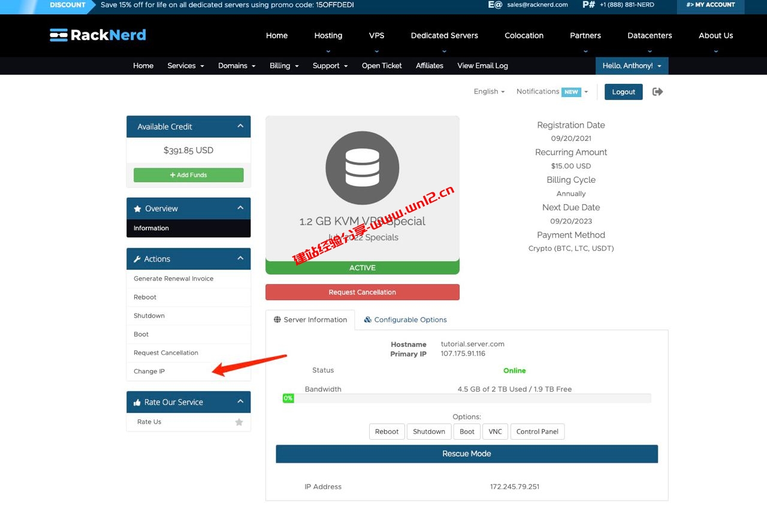Click the green Add Funds button
Screen dimensions: 767x532
point(188,175)
